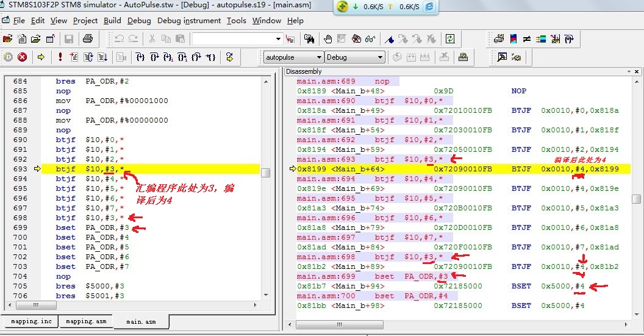Click the Set PC arrow icon
Viewport: 644px width, 336px height.
pos(229,57)
